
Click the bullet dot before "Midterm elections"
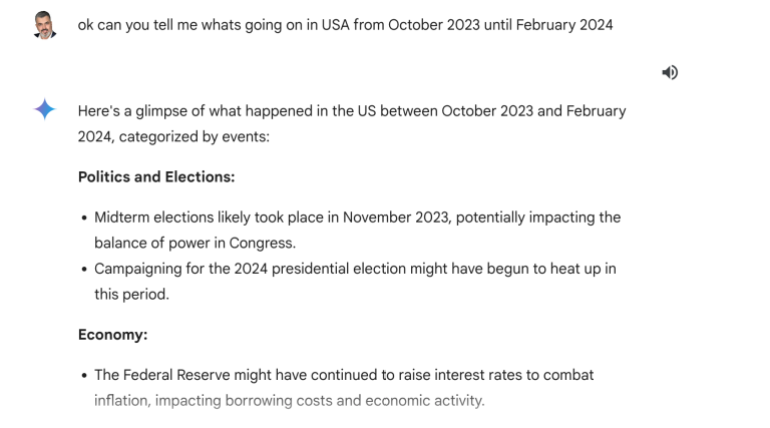coord(83,218)
